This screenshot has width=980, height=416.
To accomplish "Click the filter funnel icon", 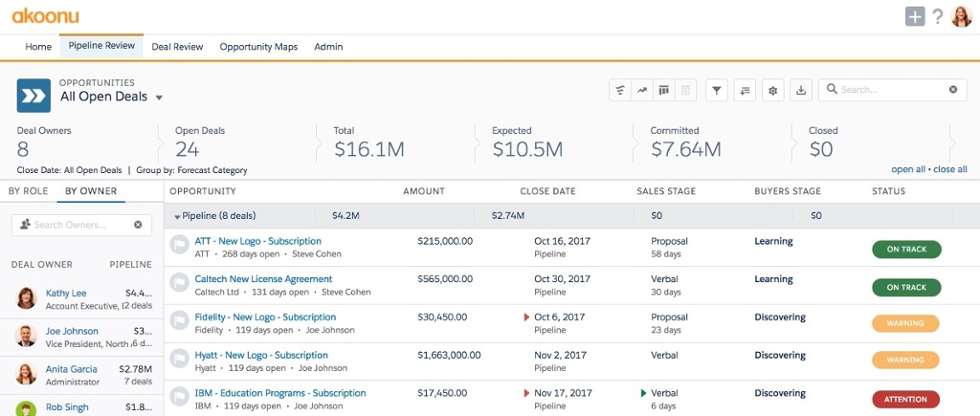I will tap(717, 90).
